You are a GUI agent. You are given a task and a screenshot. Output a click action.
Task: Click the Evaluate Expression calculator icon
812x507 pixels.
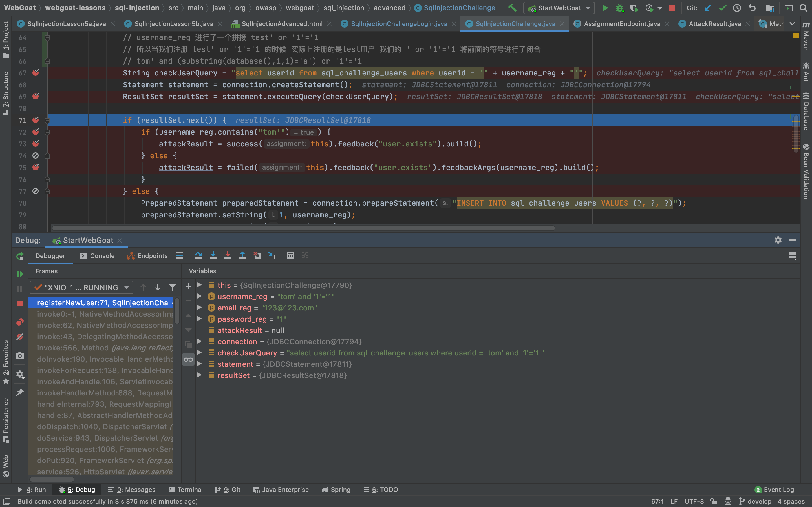[290, 255]
